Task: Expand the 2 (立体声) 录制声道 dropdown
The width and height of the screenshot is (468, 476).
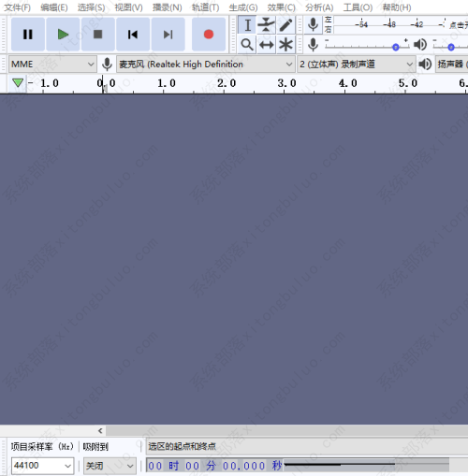Action: (357, 65)
